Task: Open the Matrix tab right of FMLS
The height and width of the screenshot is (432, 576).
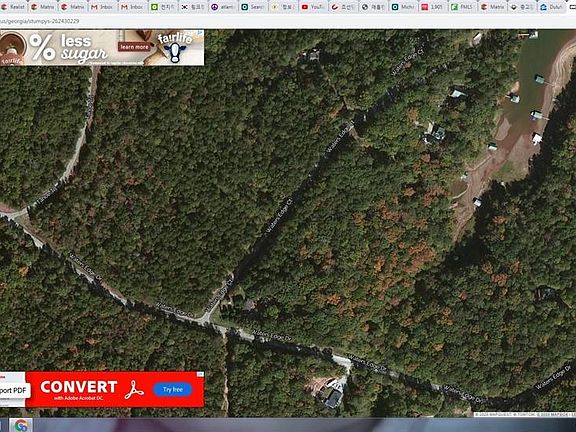Action: coord(493,7)
